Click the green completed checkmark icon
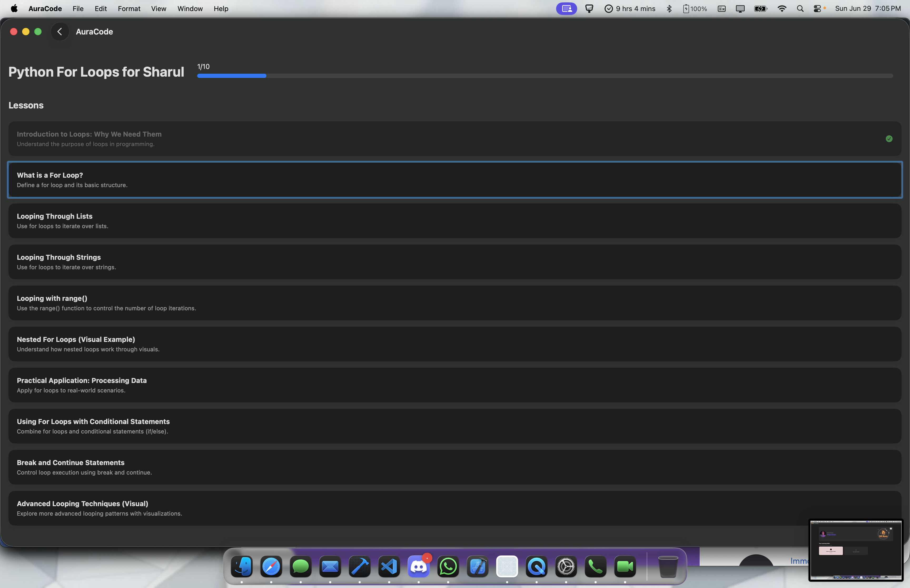 click(x=889, y=139)
